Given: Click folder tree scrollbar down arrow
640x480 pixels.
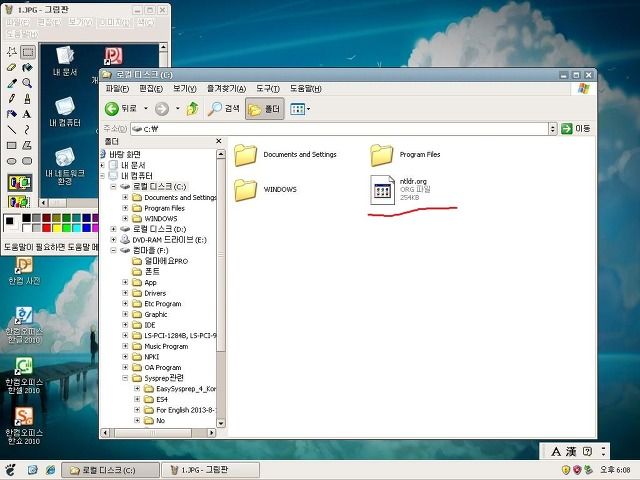Looking at the screenshot, I should coord(221,423).
